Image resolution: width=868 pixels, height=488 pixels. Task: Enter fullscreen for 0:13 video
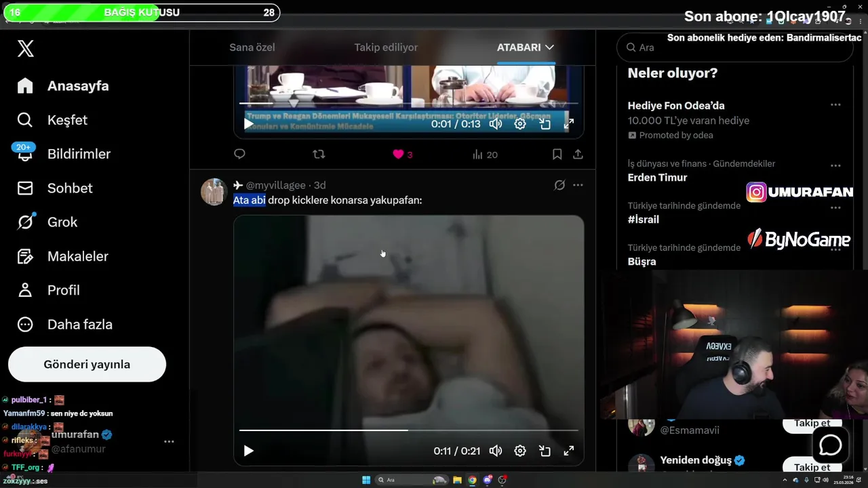569,124
